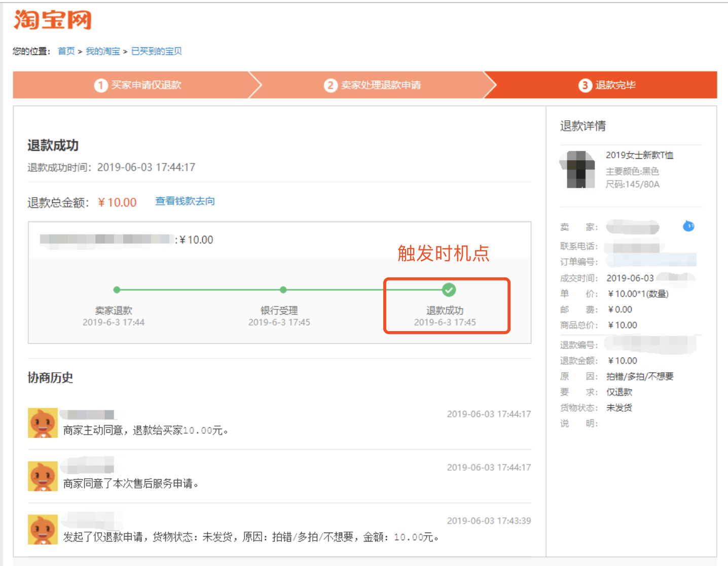Click the blurred order number next to 订单编号
Screen dimensions: 728x566
[x=651, y=261]
